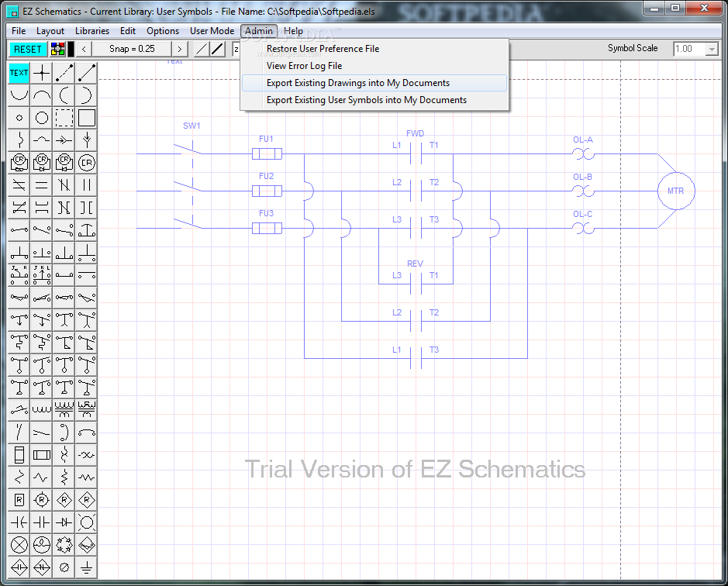Pick the horizontal arrow connector symbol
This screenshot has width=728, height=586.
point(64,140)
